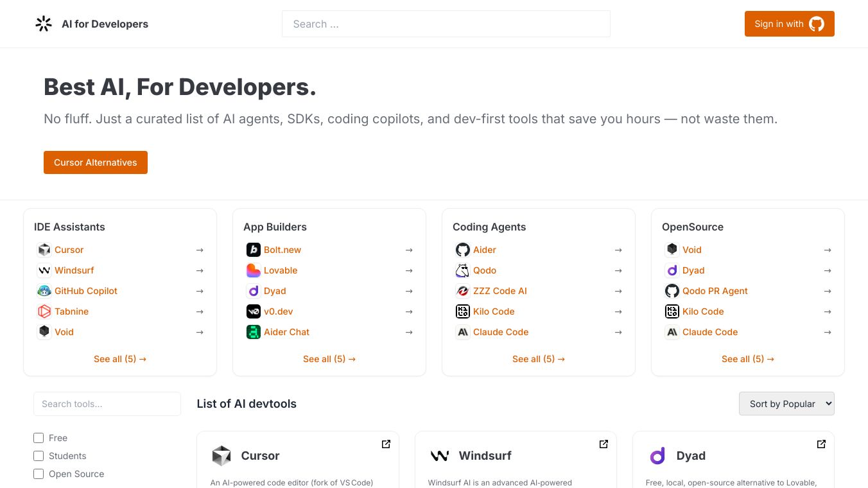Open the Qodo PR Agent link
The height and width of the screenshot is (488, 868).
point(715,291)
